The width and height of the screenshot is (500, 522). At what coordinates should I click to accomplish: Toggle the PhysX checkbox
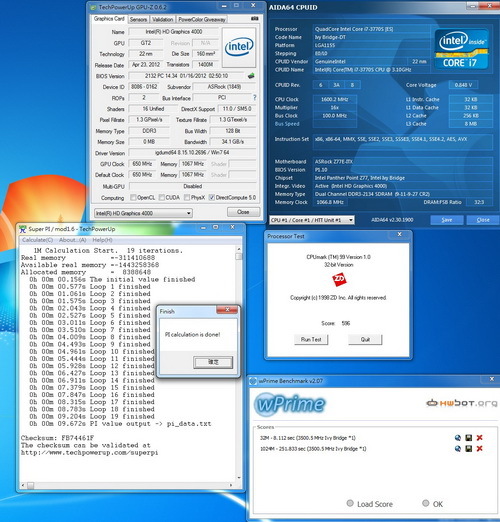click(x=187, y=197)
